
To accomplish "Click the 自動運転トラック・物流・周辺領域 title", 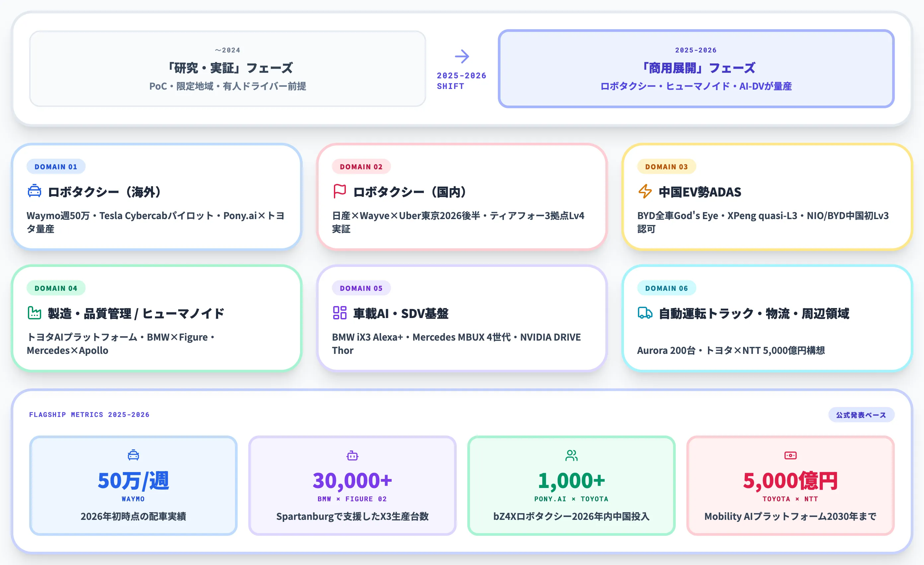I will pos(754,313).
